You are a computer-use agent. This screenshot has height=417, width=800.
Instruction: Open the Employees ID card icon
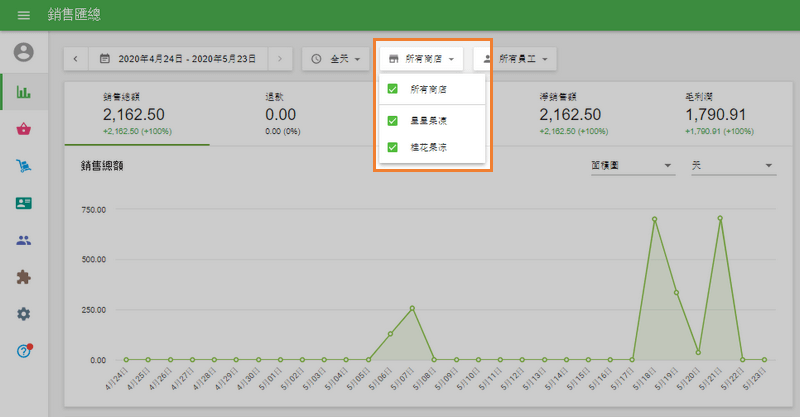pyautogui.click(x=24, y=203)
